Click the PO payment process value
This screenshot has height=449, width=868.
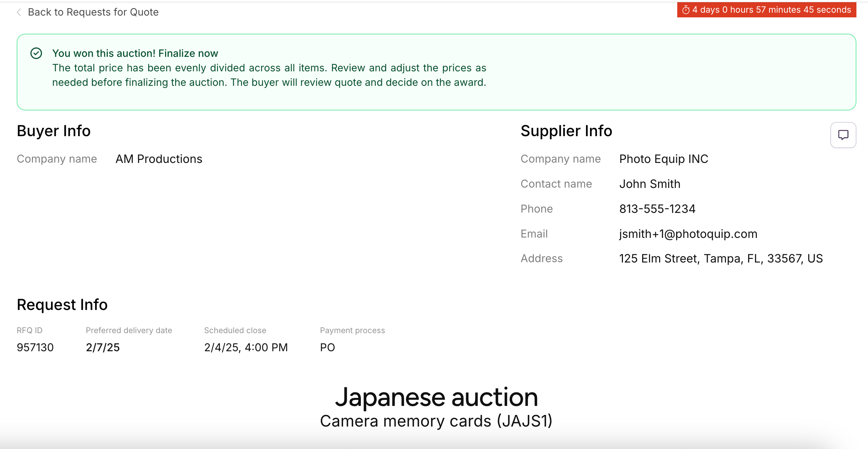328,347
